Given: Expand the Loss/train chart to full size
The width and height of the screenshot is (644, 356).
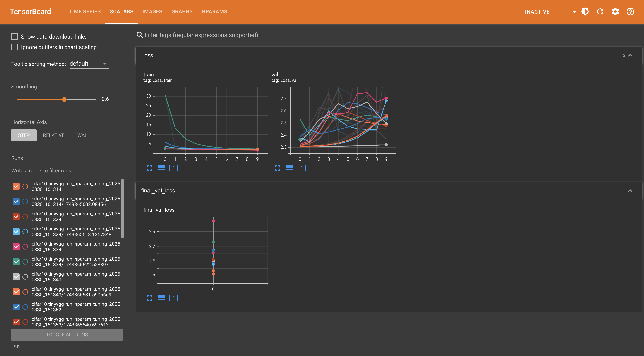Looking at the screenshot, I should point(149,168).
